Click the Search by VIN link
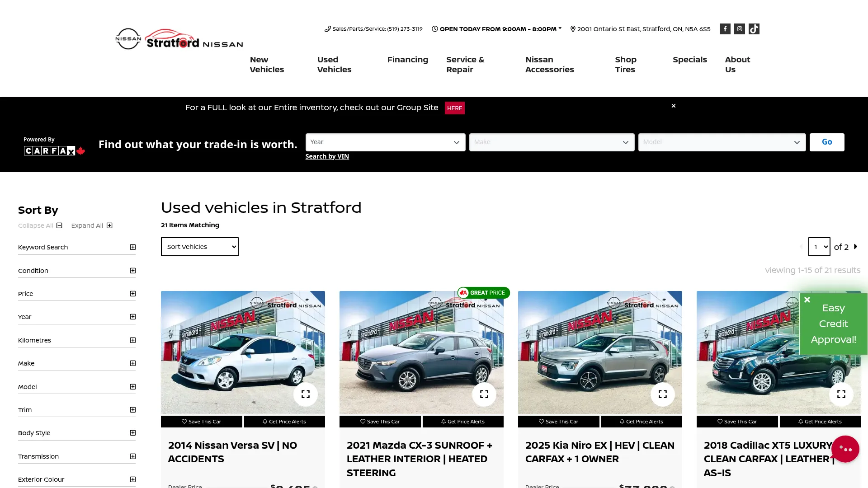The height and width of the screenshot is (488, 868). [327, 156]
